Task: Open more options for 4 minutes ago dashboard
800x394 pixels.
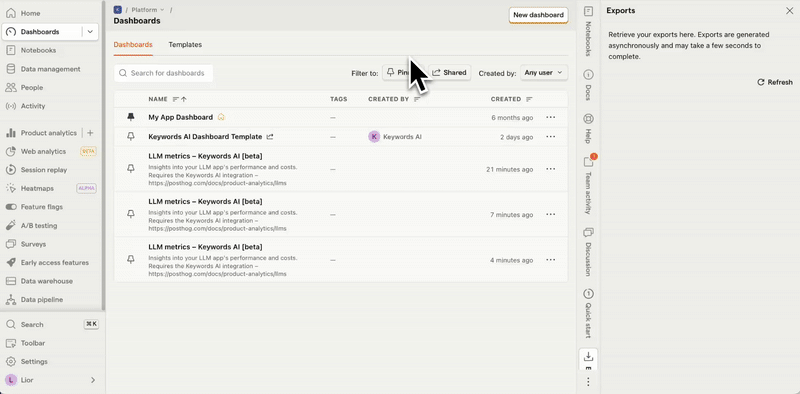Action: click(551, 260)
